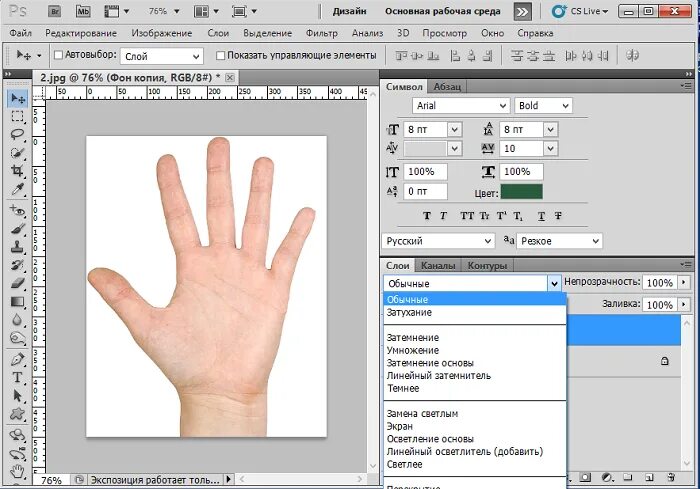Select the Brush tool
700x489 pixels.
point(17,229)
